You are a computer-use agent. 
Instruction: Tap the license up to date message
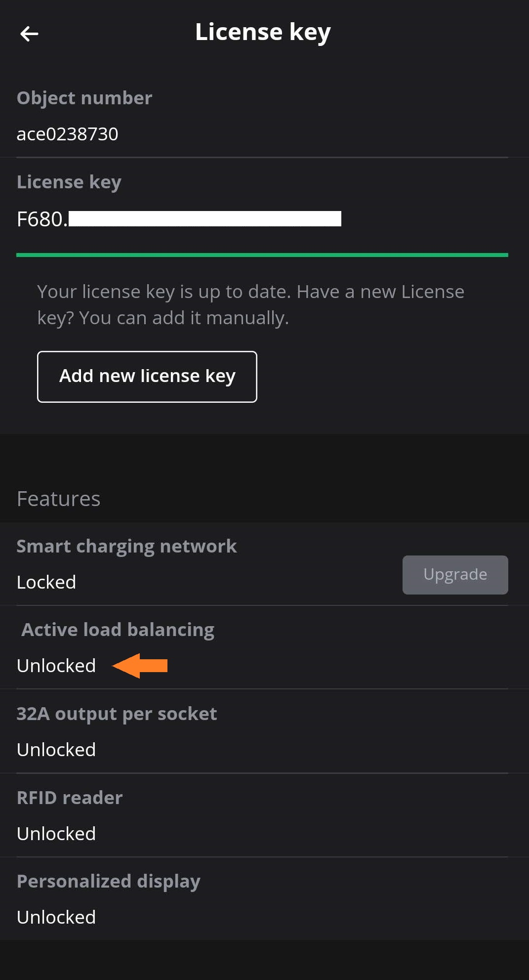(x=250, y=304)
